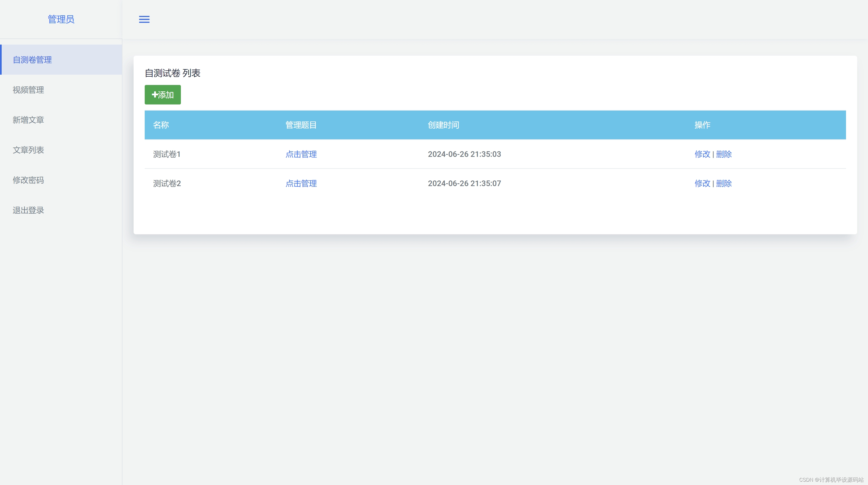
Task: Click the 管理题目 column header
Action: [301, 125]
